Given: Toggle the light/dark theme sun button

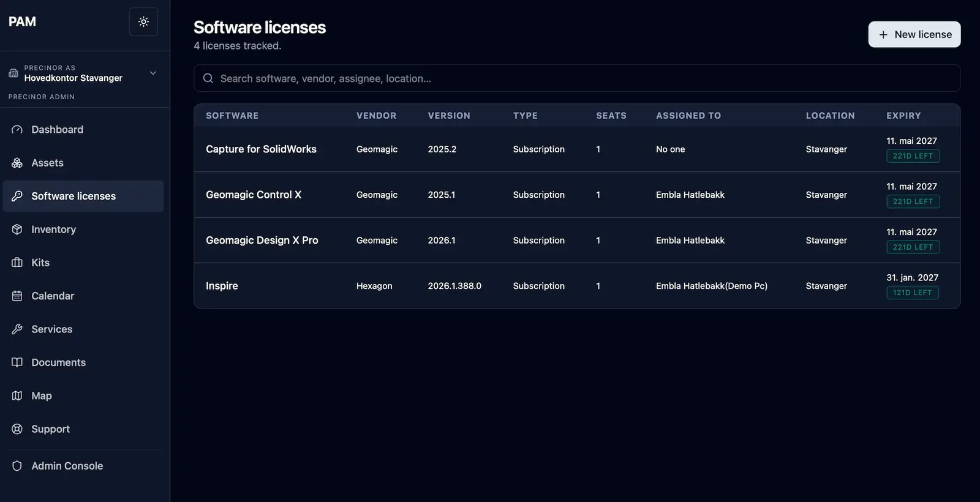Looking at the screenshot, I should (x=143, y=22).
